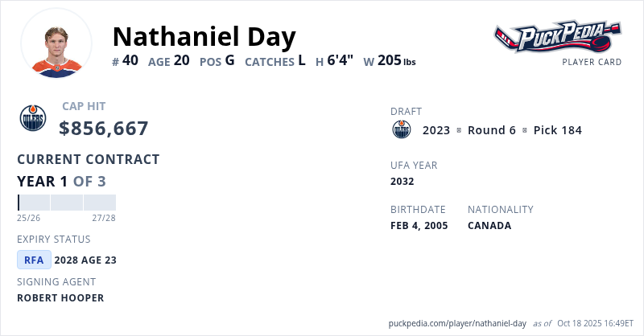Click Nathaniel Day's player headshot
Viewport: 644px width, 336px height.
[x=56, y=44]
